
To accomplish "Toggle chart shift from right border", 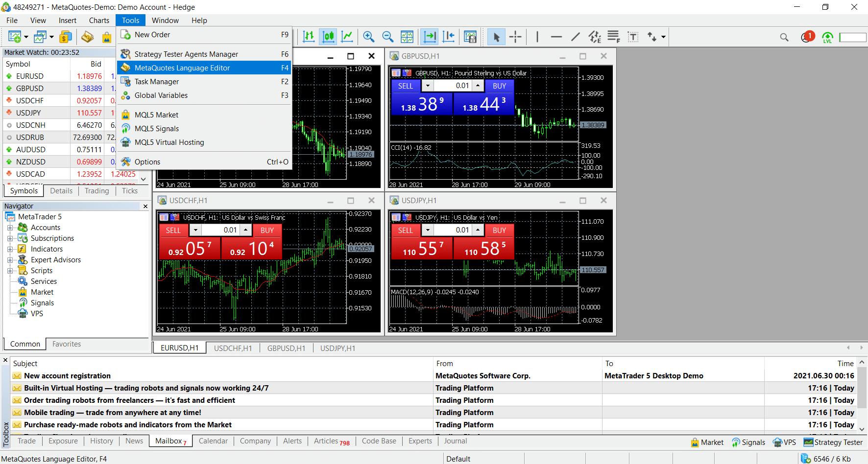I will pyautogui.click(x=449, y=36).
